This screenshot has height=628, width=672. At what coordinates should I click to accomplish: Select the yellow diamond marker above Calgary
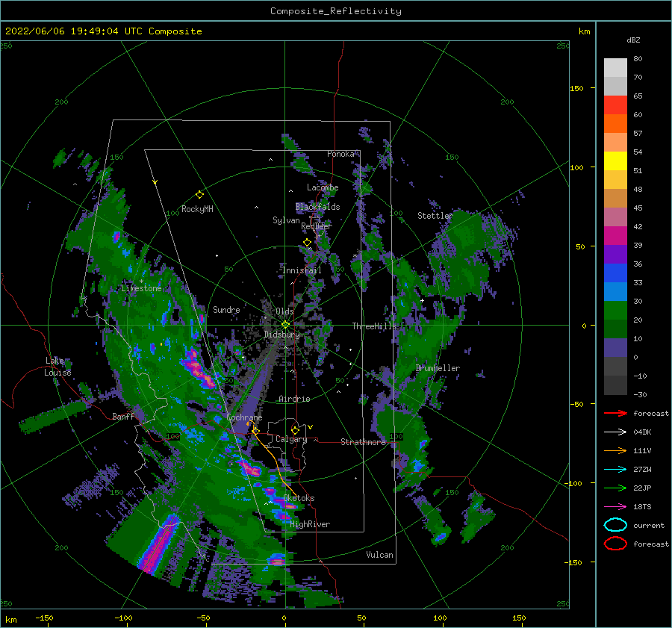coord(295,430)
